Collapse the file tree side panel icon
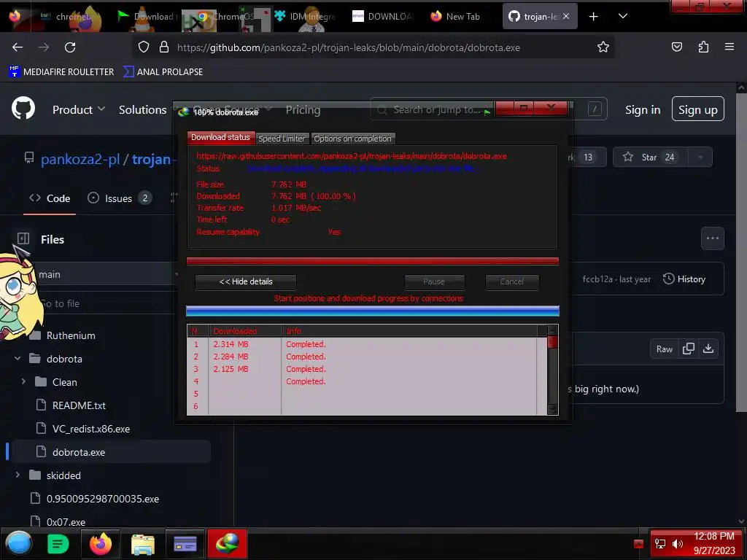The width and height of the screenshot is (747, 560). 23,238
